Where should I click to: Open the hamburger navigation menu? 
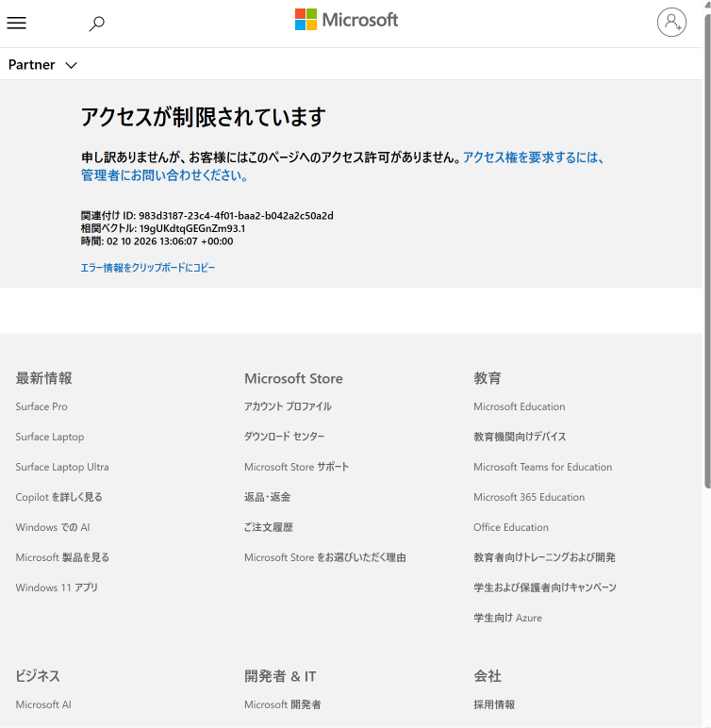coord(16,23)
